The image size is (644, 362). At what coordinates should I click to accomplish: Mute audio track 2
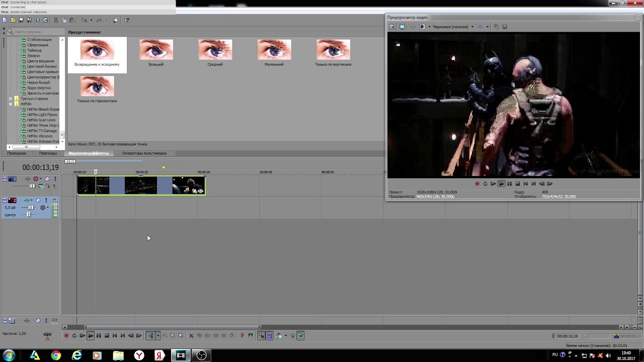tap(38, 200)
